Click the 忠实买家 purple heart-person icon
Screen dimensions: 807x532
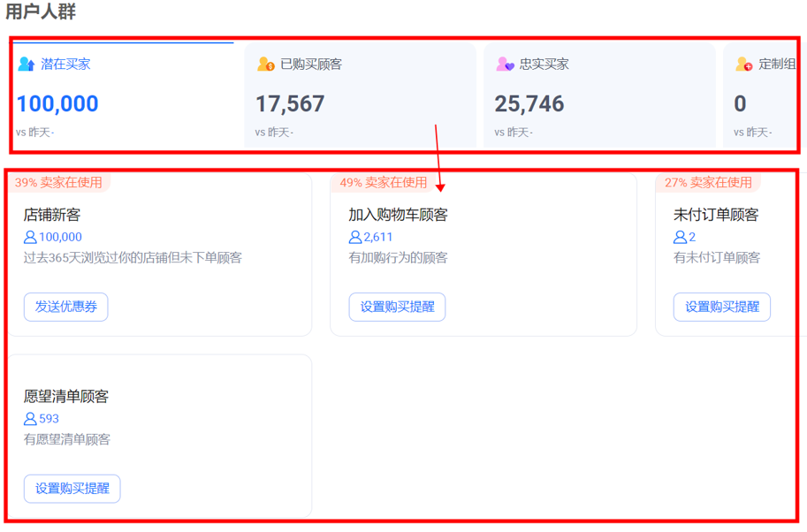point(505,65)
